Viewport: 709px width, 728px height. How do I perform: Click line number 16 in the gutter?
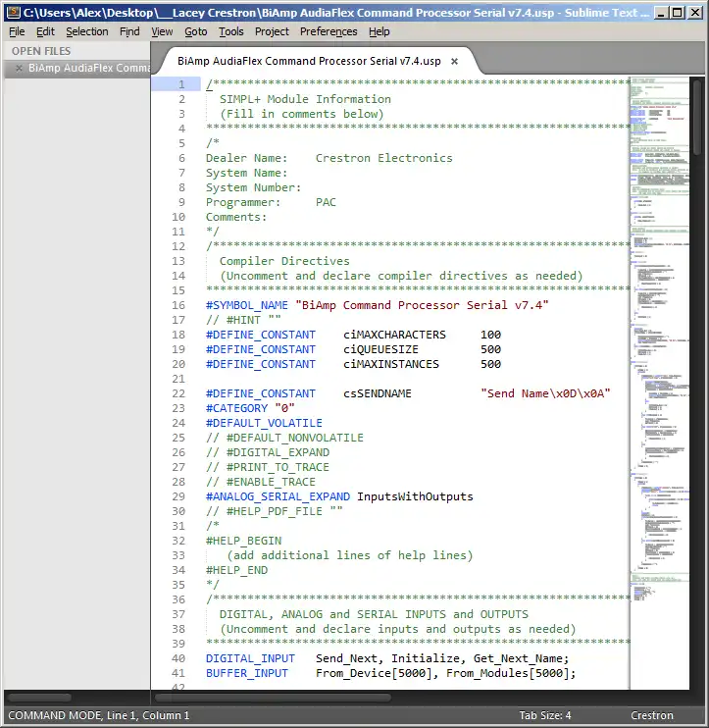click(x=178, y=305)
